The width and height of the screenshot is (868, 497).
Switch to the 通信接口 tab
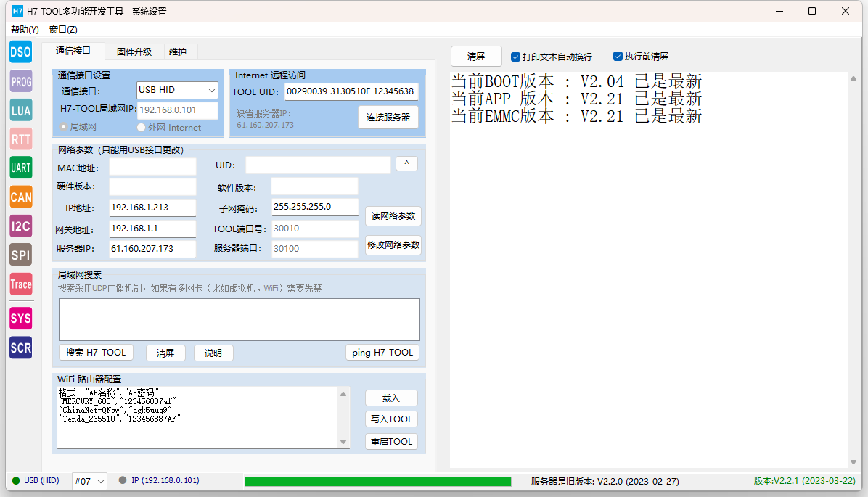click(x=73, y=51)
